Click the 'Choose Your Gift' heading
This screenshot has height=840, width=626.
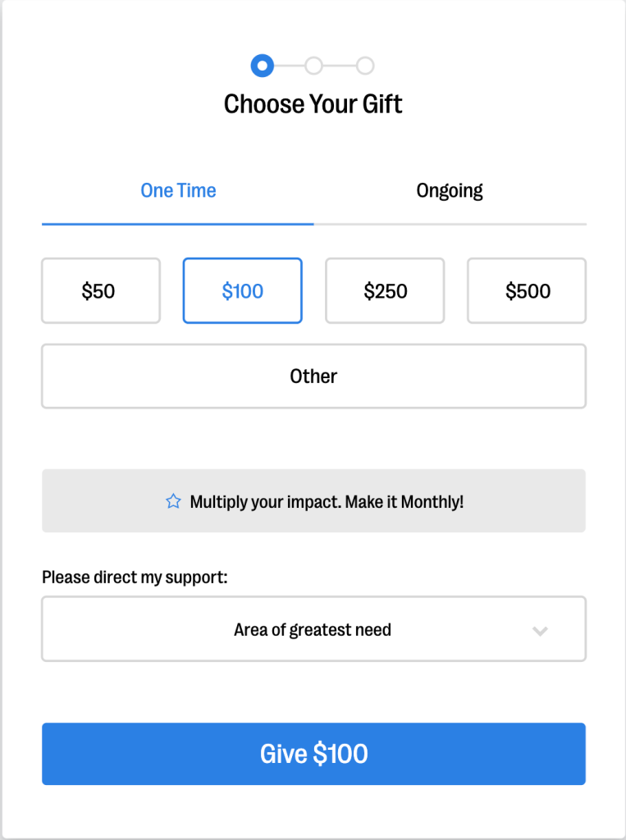(313, 104)
